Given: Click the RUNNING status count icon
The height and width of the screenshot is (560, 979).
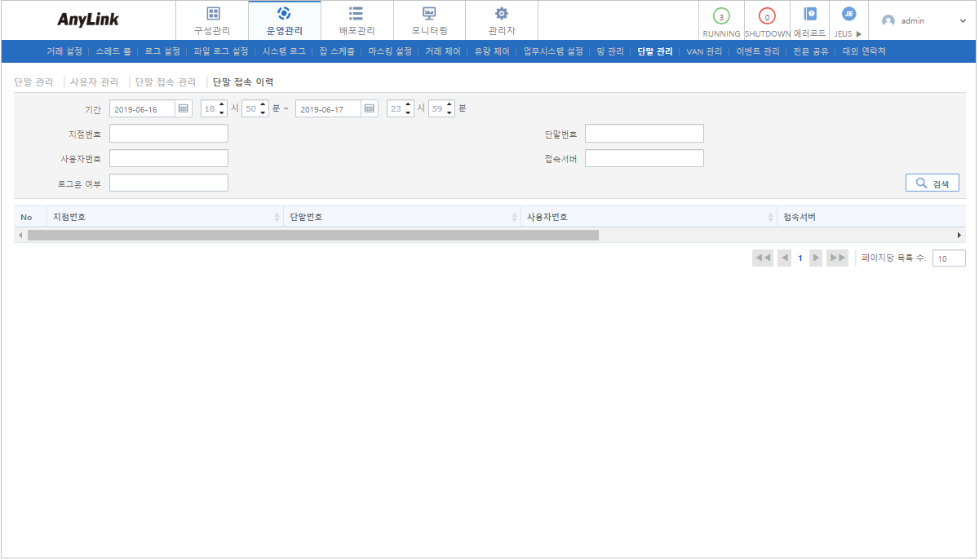Looking at the screenshot, I should tap(721, 16).
